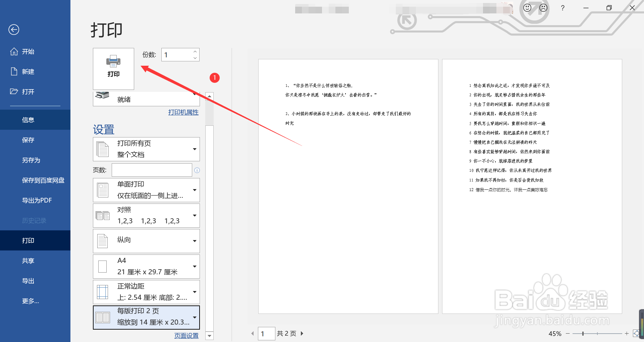
Task: Expand the 打印所有页 dropdown
Action: tap(146, 149)
